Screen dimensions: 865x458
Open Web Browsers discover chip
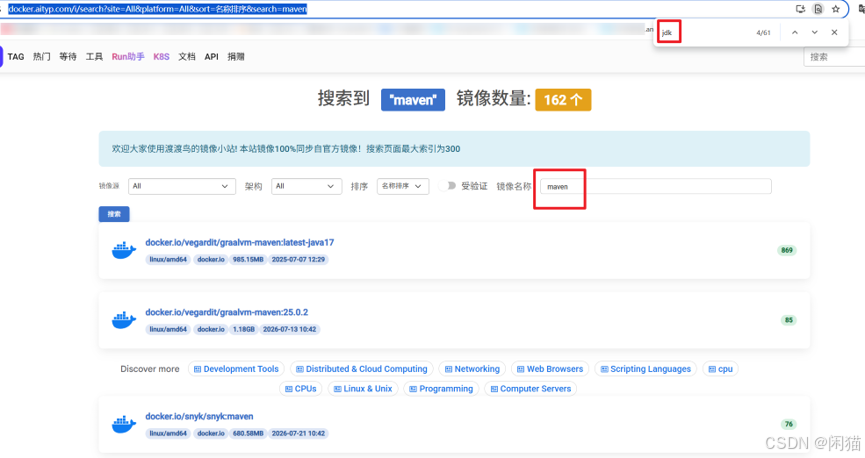click(550, 369)
